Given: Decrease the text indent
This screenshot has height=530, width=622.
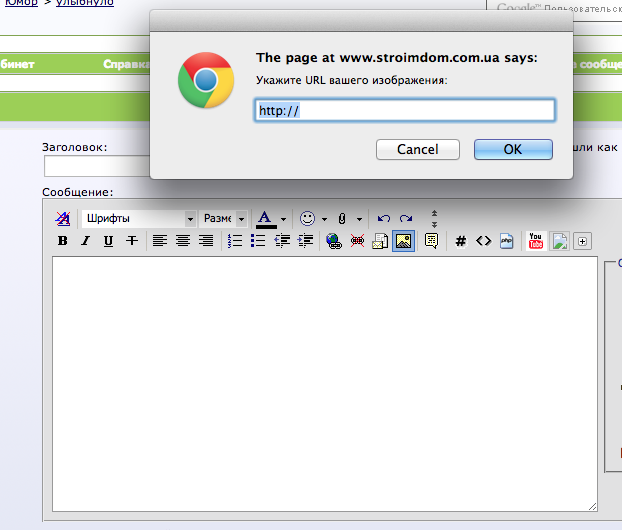Looking at the screenshot, I should pos(282,241).
